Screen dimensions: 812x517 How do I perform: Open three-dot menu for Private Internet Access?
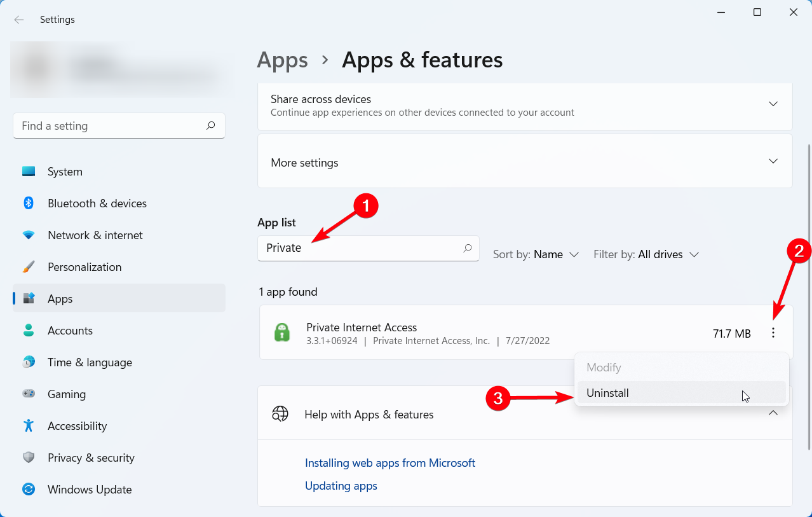click(x=773, y=333)
